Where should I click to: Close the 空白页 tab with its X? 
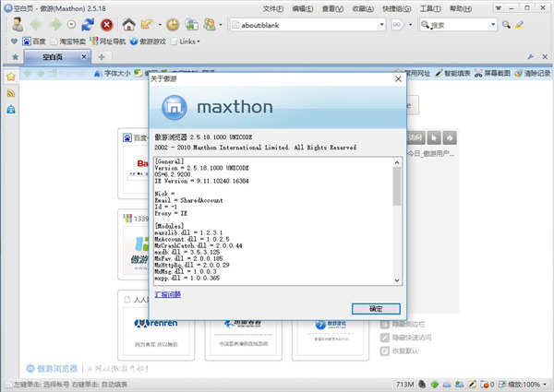pos(84,56)
